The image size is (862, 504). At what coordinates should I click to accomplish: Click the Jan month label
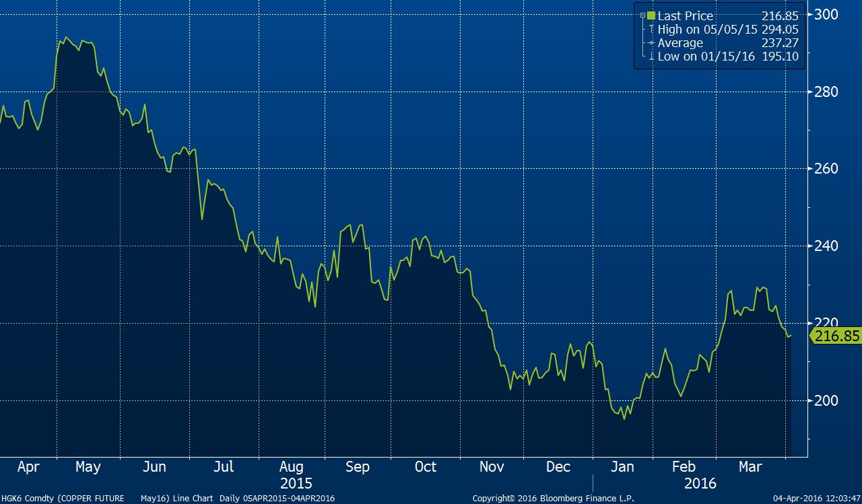[622, 467]
